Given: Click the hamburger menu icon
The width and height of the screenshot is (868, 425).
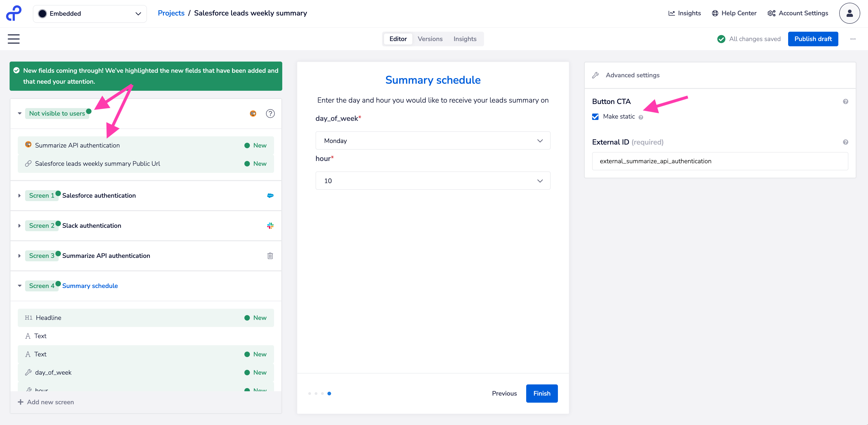Looking at the screenshot, I should click(13, 39).
